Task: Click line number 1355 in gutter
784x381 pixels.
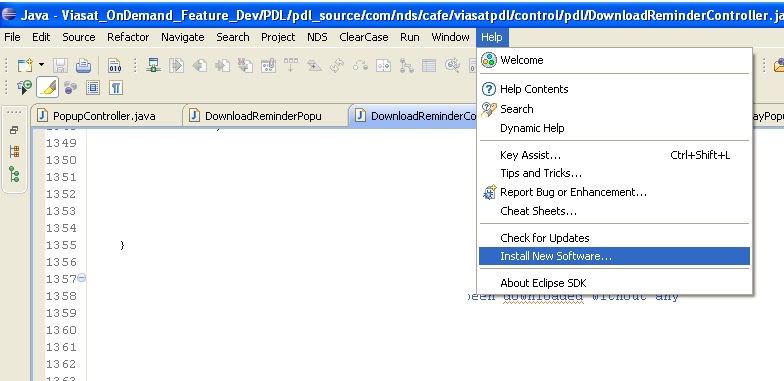Action: 61,245
